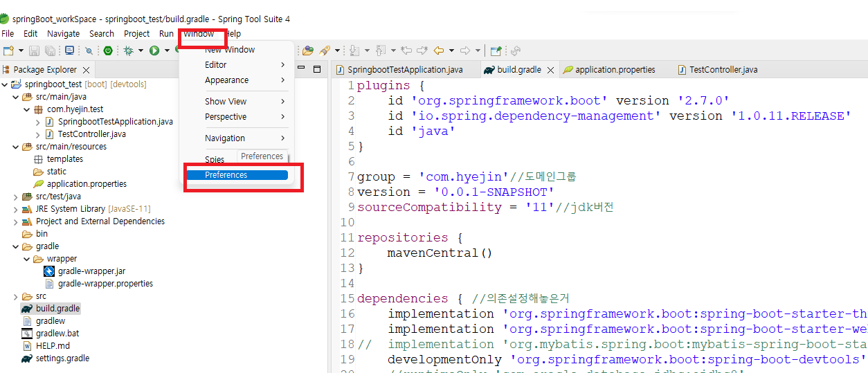Image resolution: width=868 pixels, height=373 pixels.
Task: Run the application with the green play icon
Action: 154,51
